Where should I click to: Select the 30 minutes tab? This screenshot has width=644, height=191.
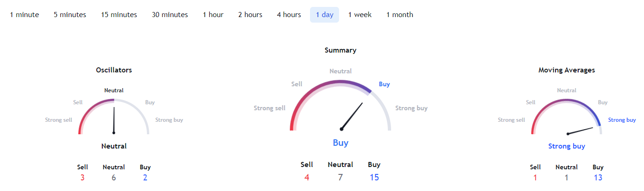[170, 15]
